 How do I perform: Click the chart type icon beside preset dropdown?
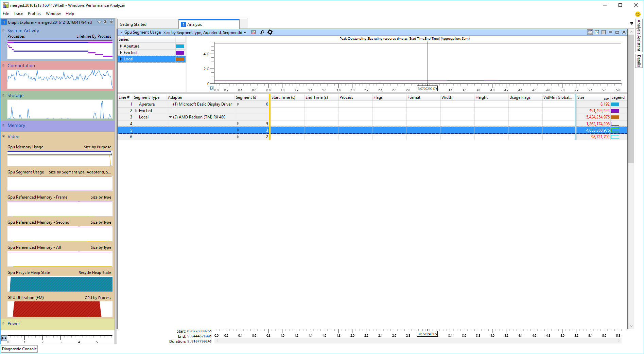[254, 32]
